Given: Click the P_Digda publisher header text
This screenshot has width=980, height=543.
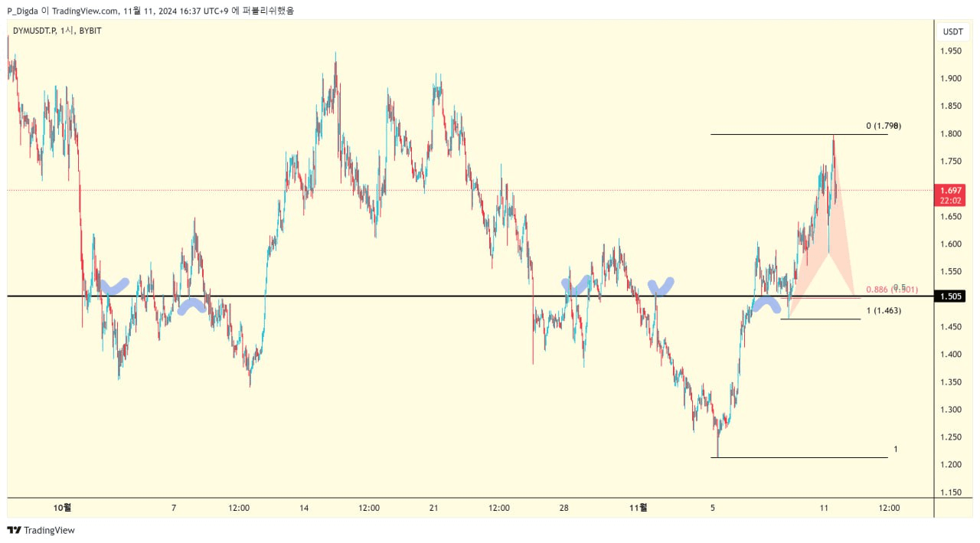Looking at the screenshot, I should (x=24, y=11).
